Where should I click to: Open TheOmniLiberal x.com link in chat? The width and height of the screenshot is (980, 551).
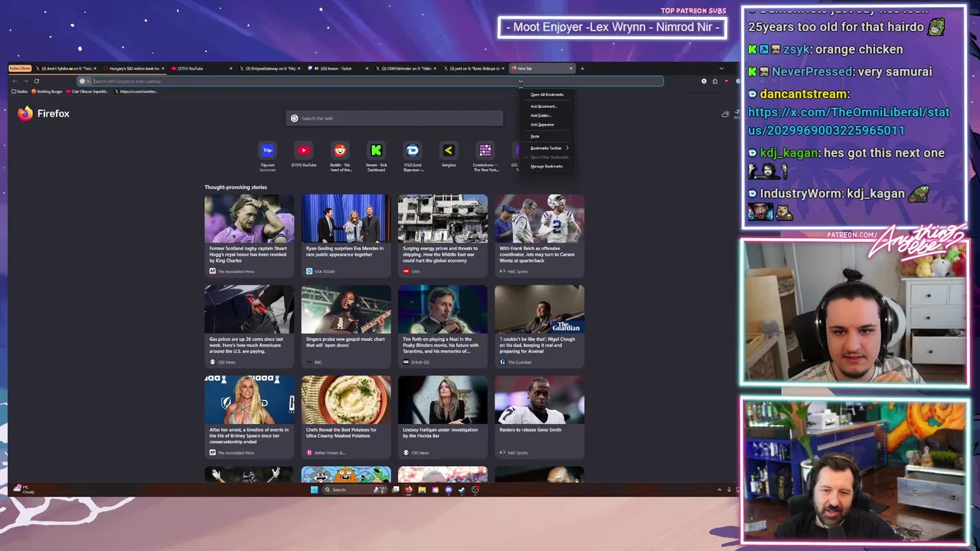click(x=849, y=121)
